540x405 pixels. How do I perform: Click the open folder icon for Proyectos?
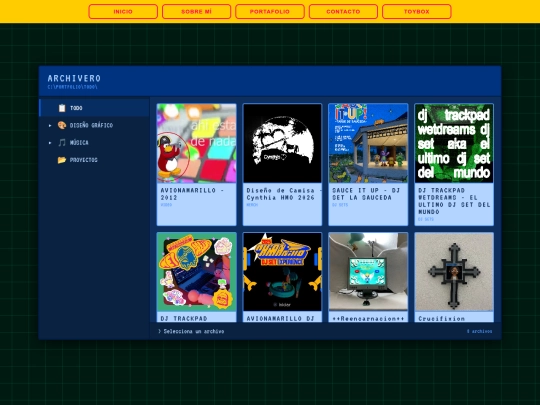[62, 160]
